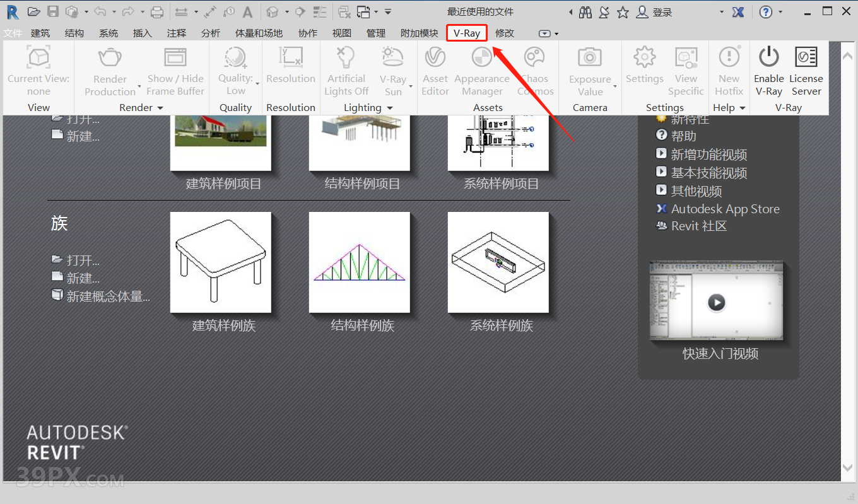Click the Revit application logo button
Image resolution: width=858 pixels, height=504 pixels.
(13, 11)
